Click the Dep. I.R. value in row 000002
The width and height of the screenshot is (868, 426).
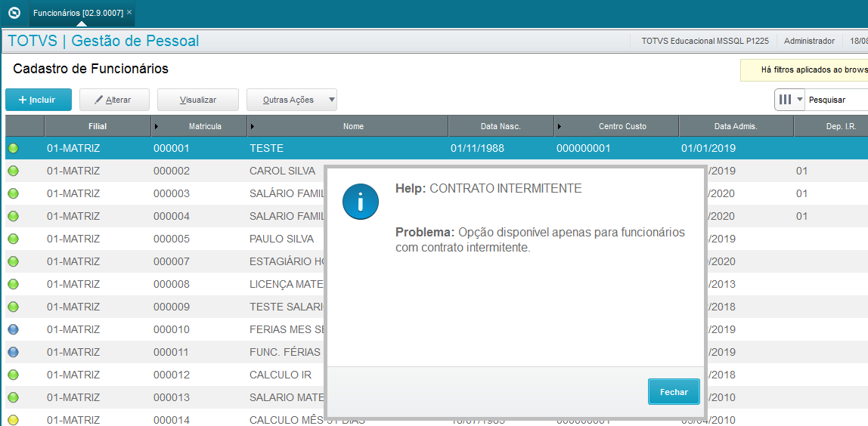pos(801,171)
